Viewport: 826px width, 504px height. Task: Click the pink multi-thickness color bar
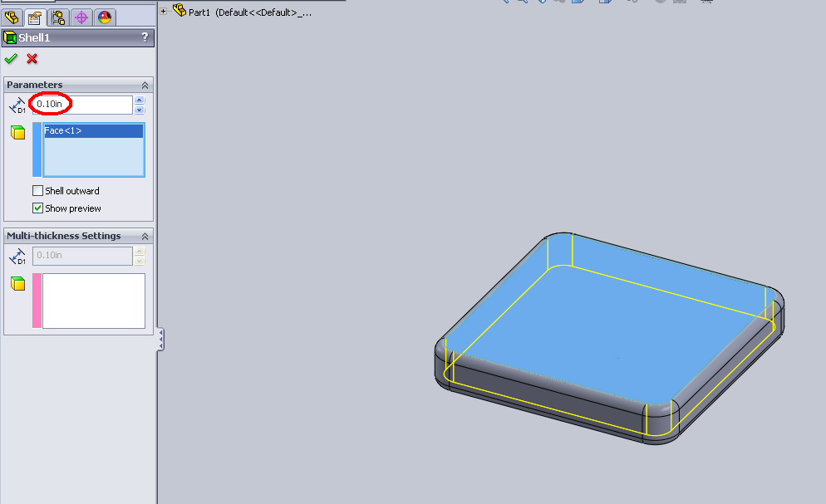click(37, 301)
